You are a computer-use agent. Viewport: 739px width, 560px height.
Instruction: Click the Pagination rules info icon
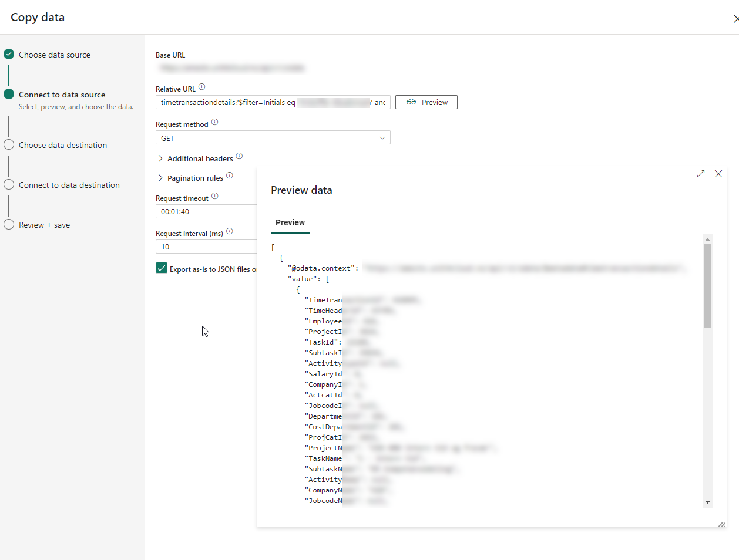(230, 176)
